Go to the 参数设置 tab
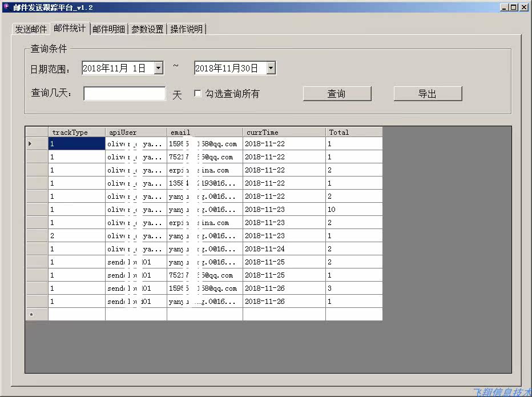This screenshot has height=397, width=532. [148, 29]
